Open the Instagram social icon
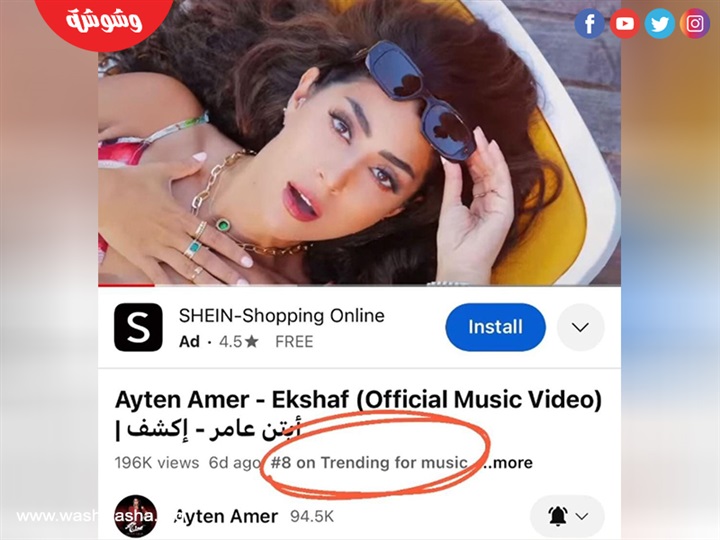 point(695,23)
